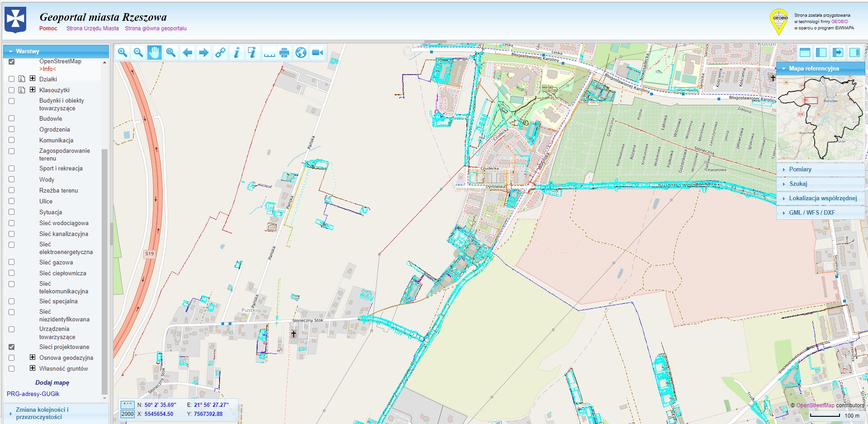The height and width of the screenshot is (424, 868).
Task: Open the Strona Urzędu Miasta link
Action: click(x=93, y=28)
